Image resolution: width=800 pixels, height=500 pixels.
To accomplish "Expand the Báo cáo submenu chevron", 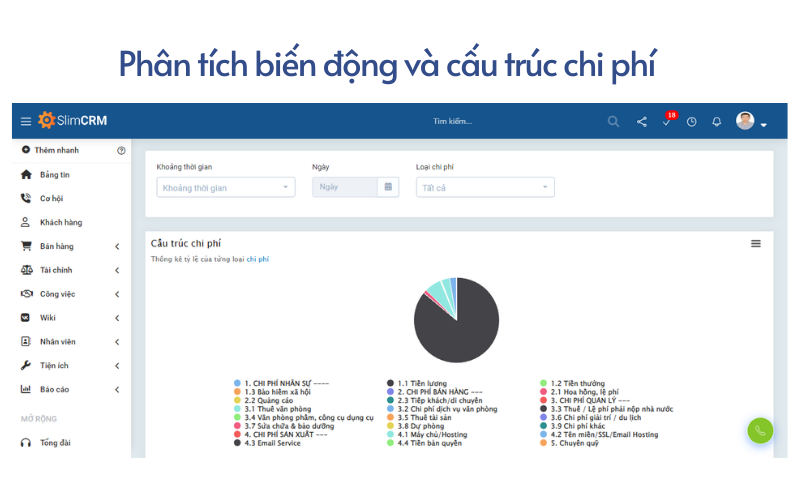I will [x=117, y=390].
